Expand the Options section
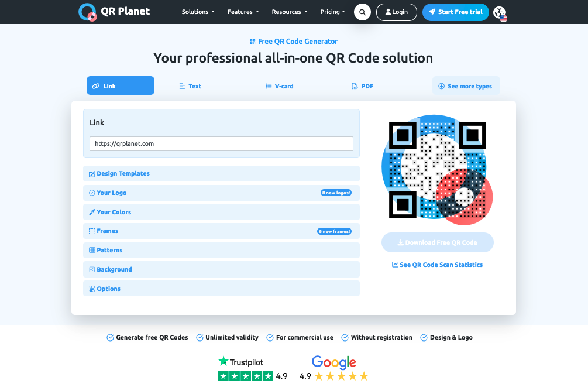This screenshot has width=588, height=387. (221, 289)
